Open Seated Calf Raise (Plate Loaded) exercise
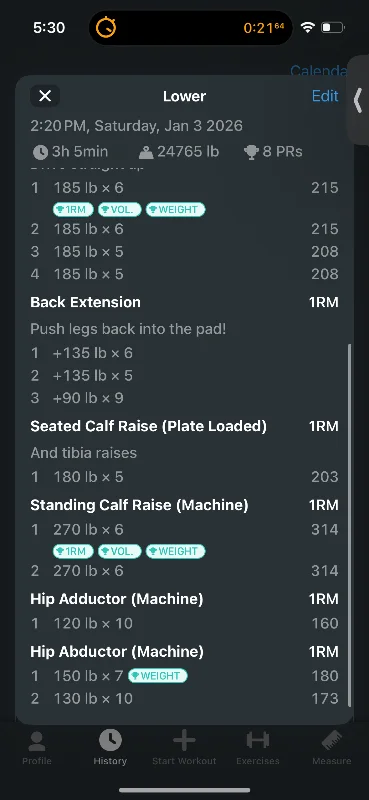Viewport: 369px width, 800px height. tap(148, 426)
